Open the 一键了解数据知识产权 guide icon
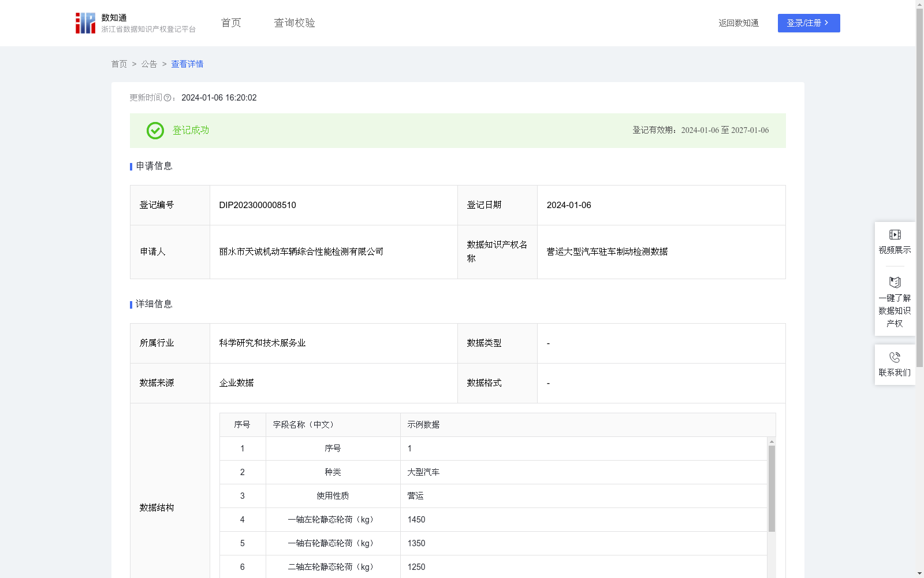This screenshot has height=578, width=924. tap(895, 282)
